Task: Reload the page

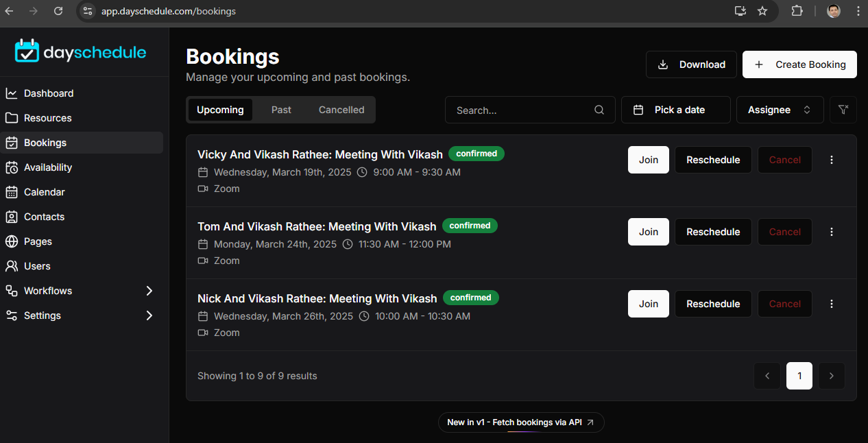Action: (58, 11)
